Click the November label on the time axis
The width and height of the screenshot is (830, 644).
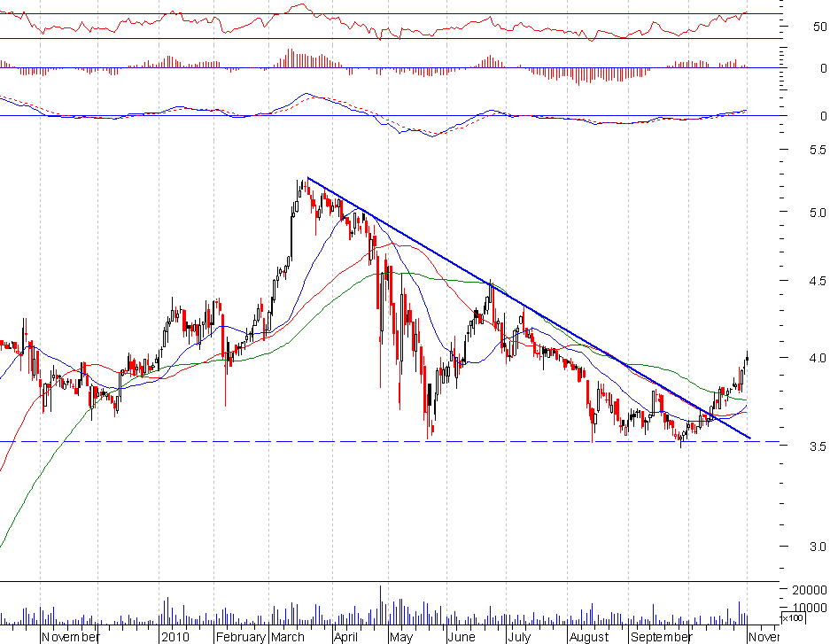click(x=70, y=637)
